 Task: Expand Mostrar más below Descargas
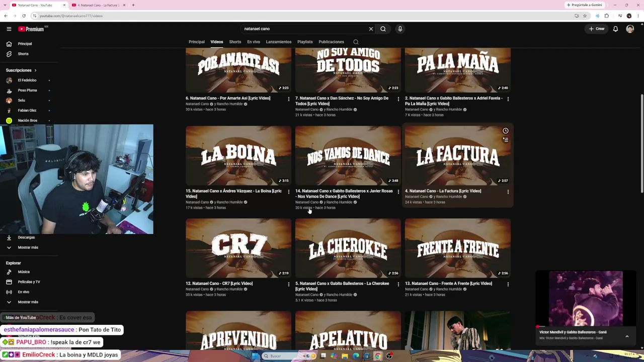(28, 247)
